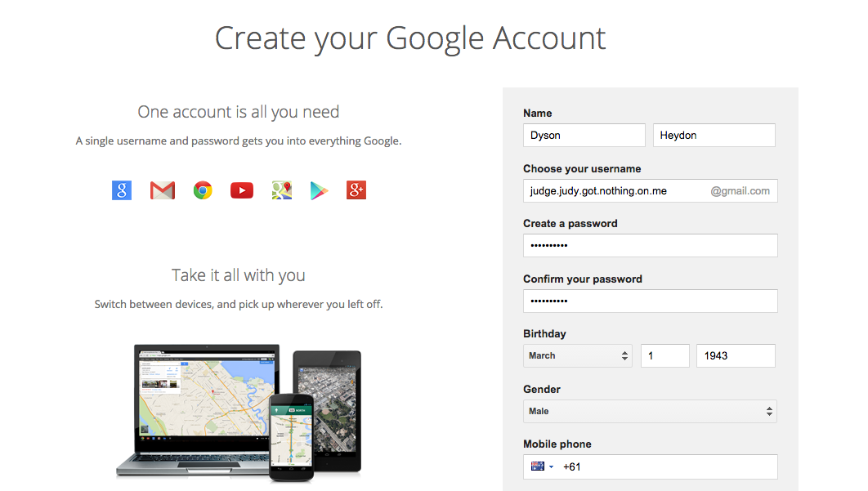Open the birthday month dropdown showing March
The height and width of the screenshot is (491, 868).
coord(577,356)
